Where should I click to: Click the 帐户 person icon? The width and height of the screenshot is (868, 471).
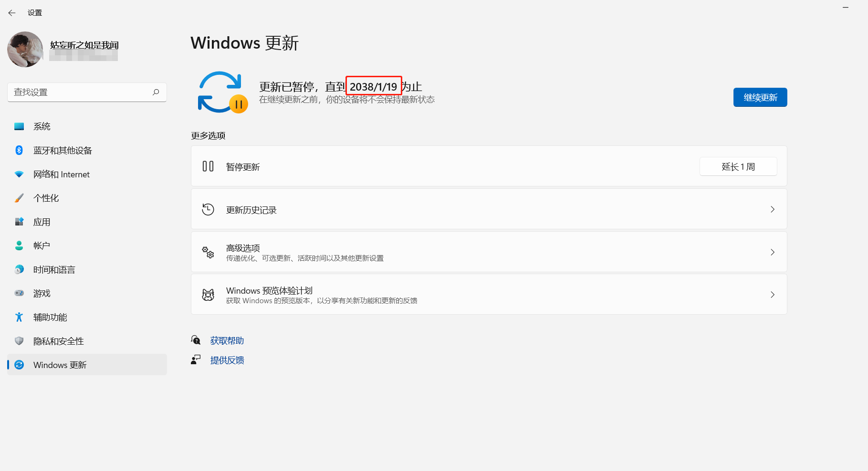pyautogui.click(x=19, y=246)
